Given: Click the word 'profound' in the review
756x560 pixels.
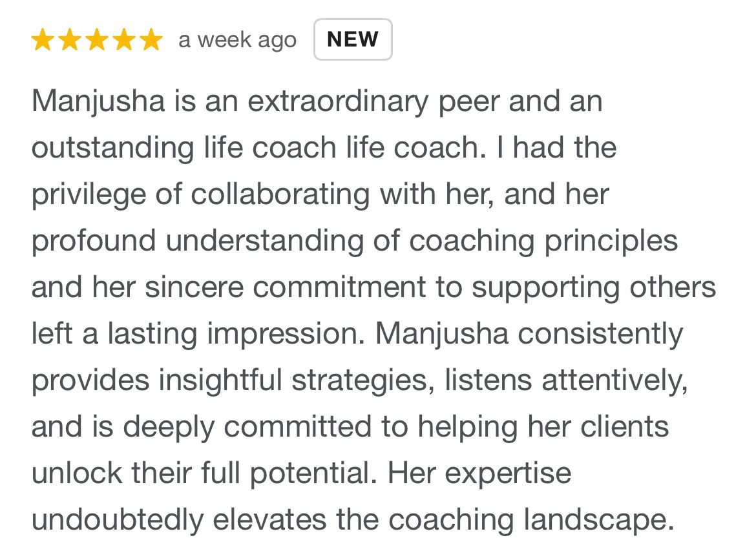Looking at the screenshot, I should (x=94, y=241).
